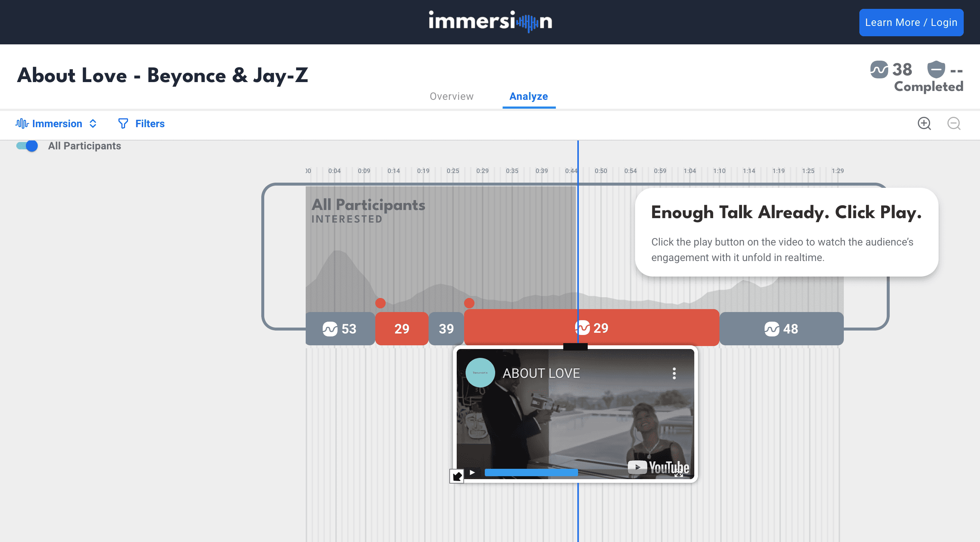Click the pop-out arrow on the video player
Screen dimensions: 980x542
(458, 476)
